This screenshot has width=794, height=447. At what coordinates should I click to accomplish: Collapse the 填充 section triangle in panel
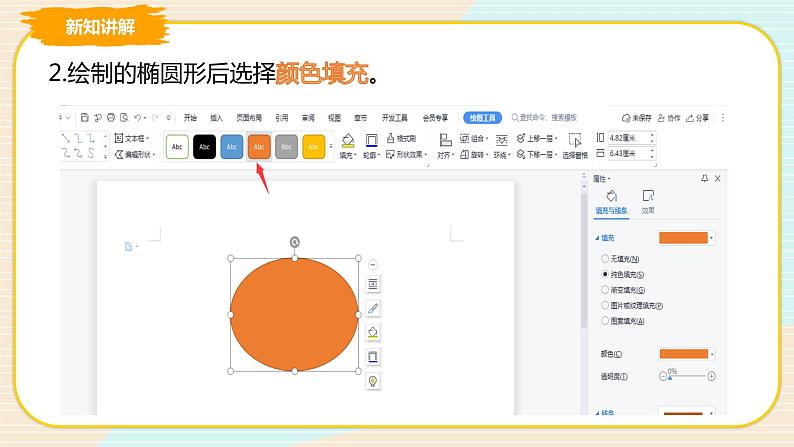597,238
